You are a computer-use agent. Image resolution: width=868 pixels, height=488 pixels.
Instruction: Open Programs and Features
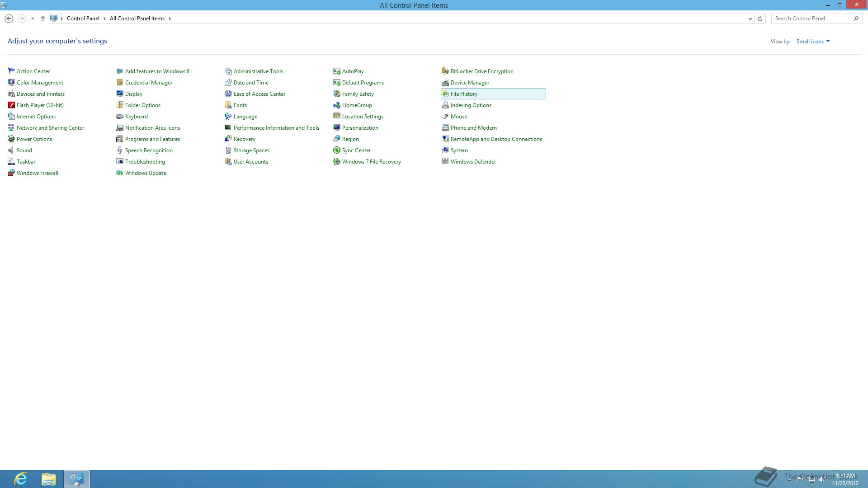(152, 139)
